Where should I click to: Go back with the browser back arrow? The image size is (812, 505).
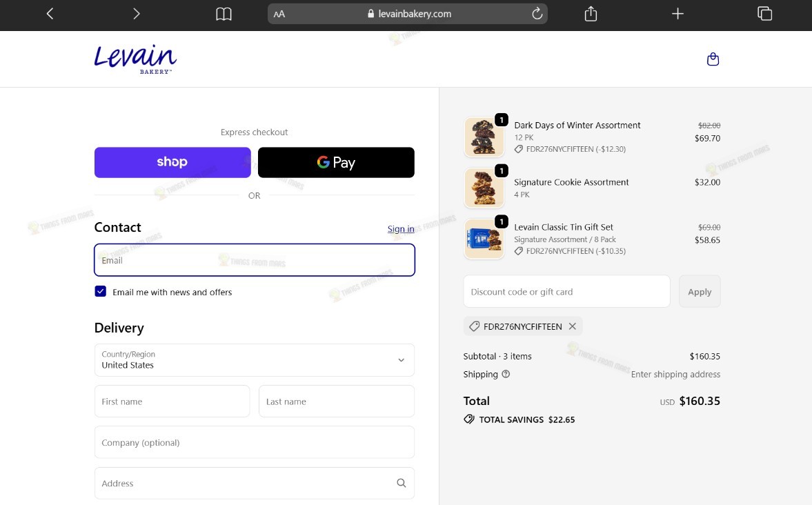(x=50, y=14)
